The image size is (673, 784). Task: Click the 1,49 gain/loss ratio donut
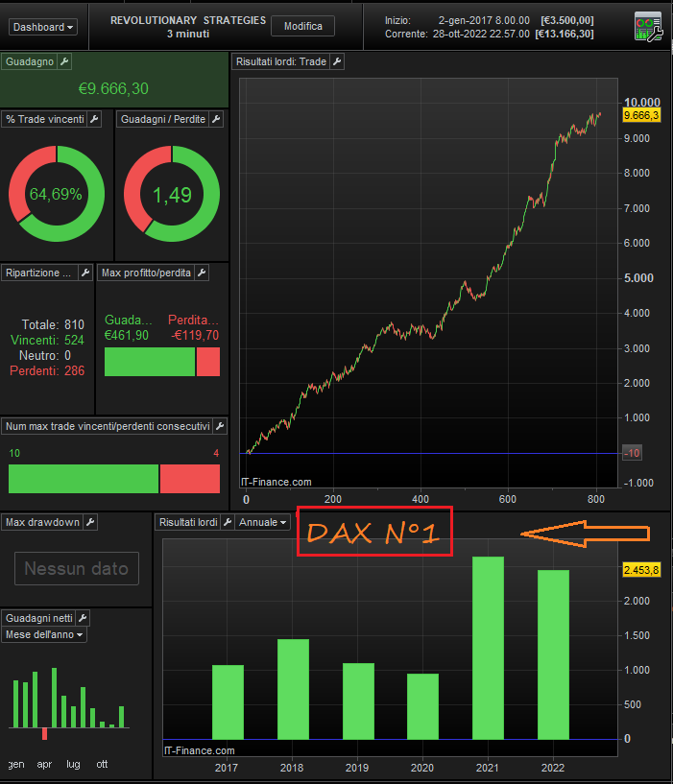tap(172, 194)
